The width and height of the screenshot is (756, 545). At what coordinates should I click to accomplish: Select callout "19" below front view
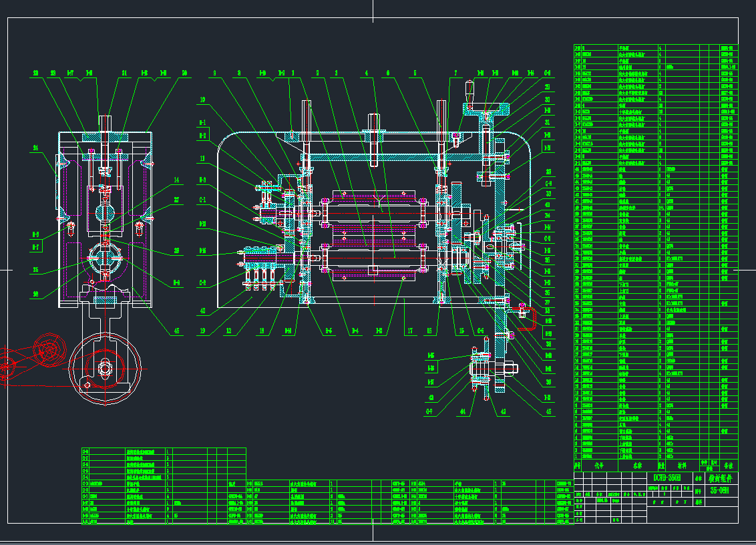pos(202,331)
